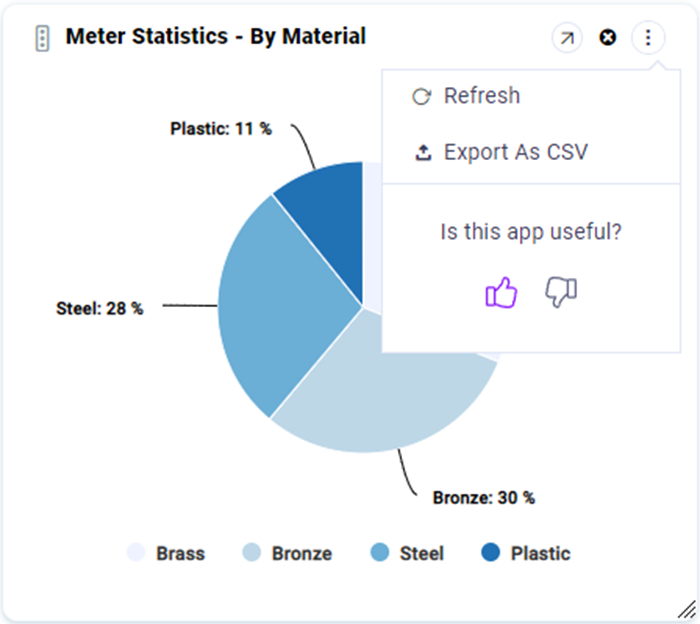Screen dimensions: 700x624
Task: Toggle Bronze series in legend
Action: pyautogui.click(x=288, y=553)
